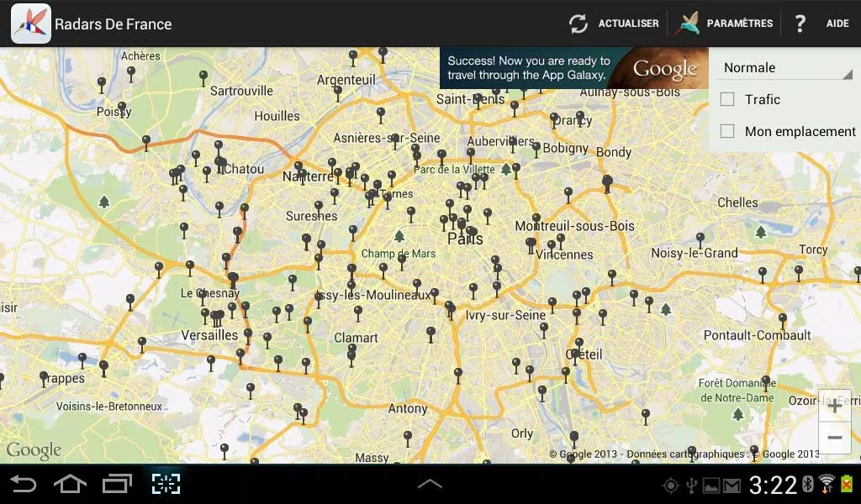Select the radar pin beside Trappes label

click(x=44, y=378)
